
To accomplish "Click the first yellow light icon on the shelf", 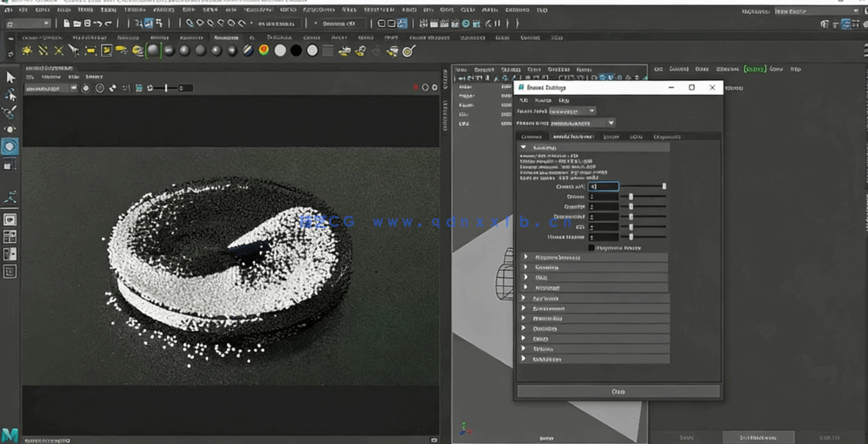I will [27, 51].
